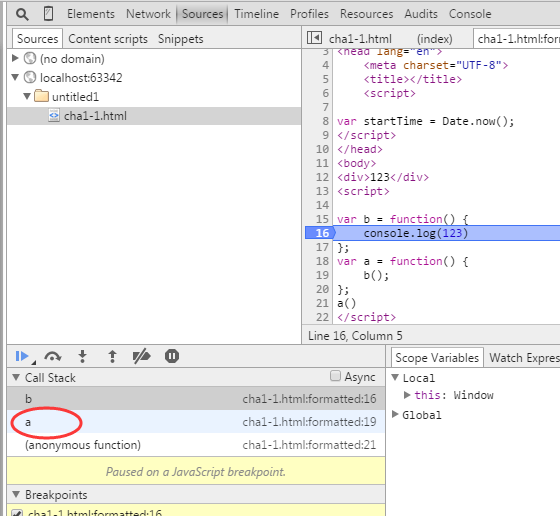Screen dimensions: 560x516
Task: Open the Network panel tab
Action: pyautogui.click(x=148, y=14)
